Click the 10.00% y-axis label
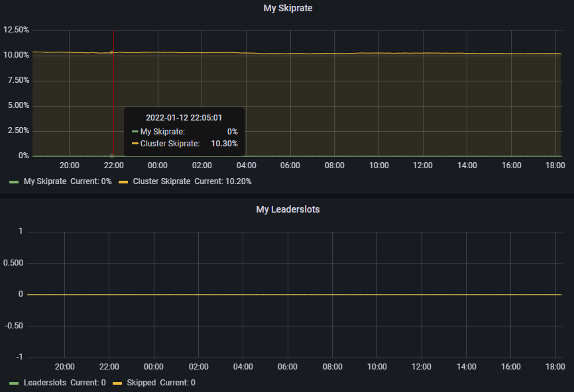This screenshot has width=574, height=392. (x=16, y=55)
